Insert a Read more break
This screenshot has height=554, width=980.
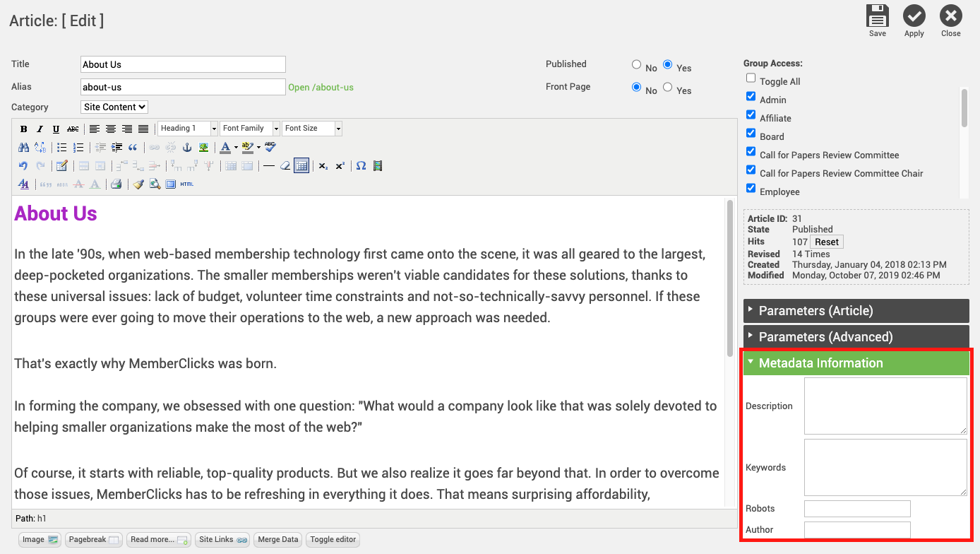click(158, 539)
